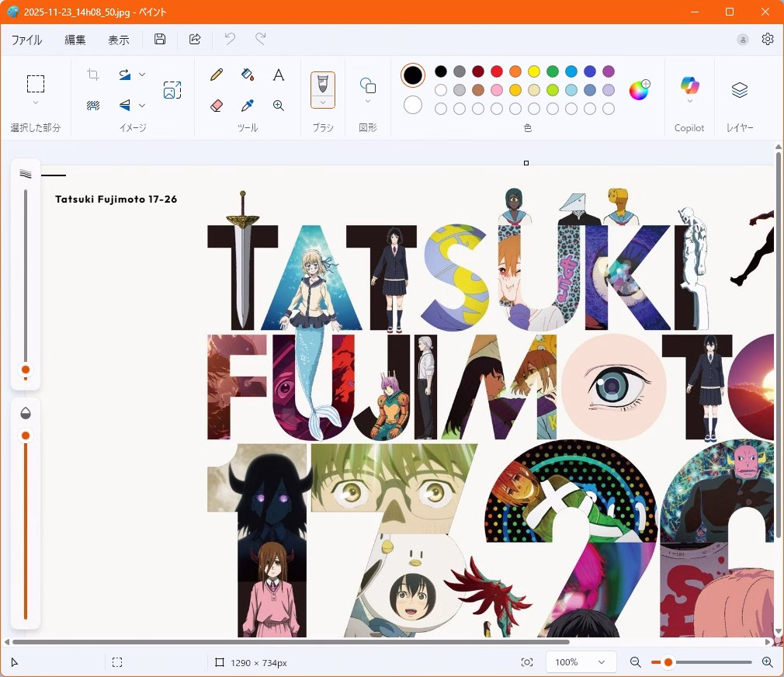Open the Layers panel
The image size is (784, 677).
pyautogui.click(x=739, y=90)
